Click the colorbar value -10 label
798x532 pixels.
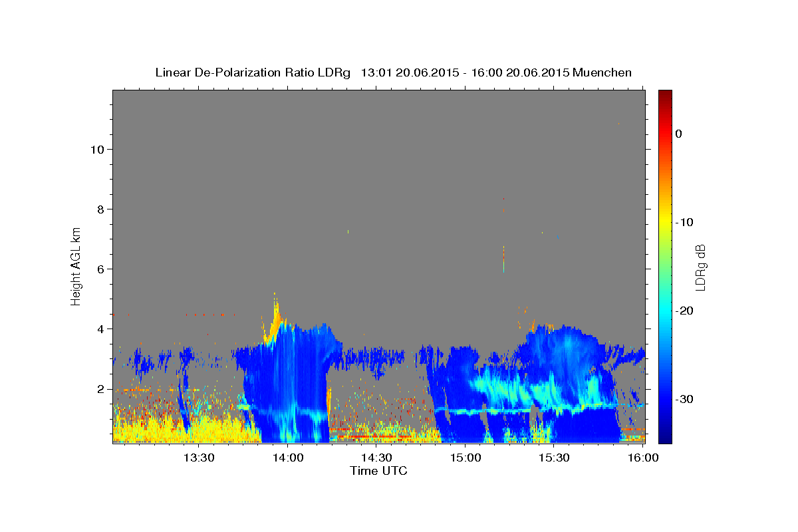tap(685, 222)
